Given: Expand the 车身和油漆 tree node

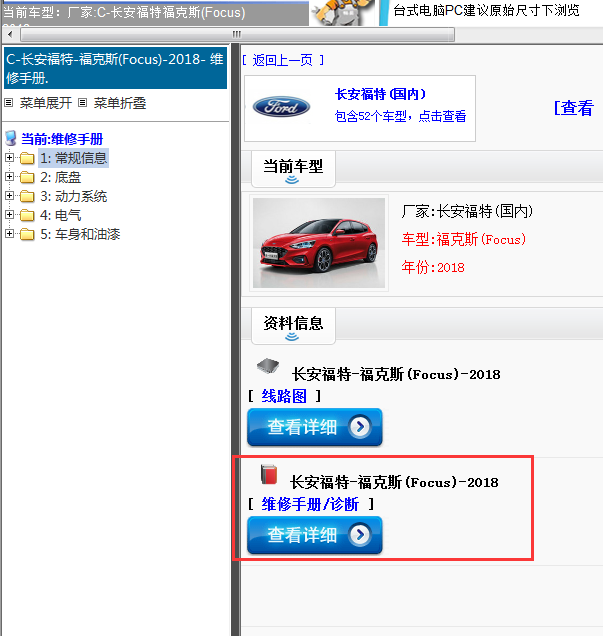Looking at the screenshot, I should point(9,234).
